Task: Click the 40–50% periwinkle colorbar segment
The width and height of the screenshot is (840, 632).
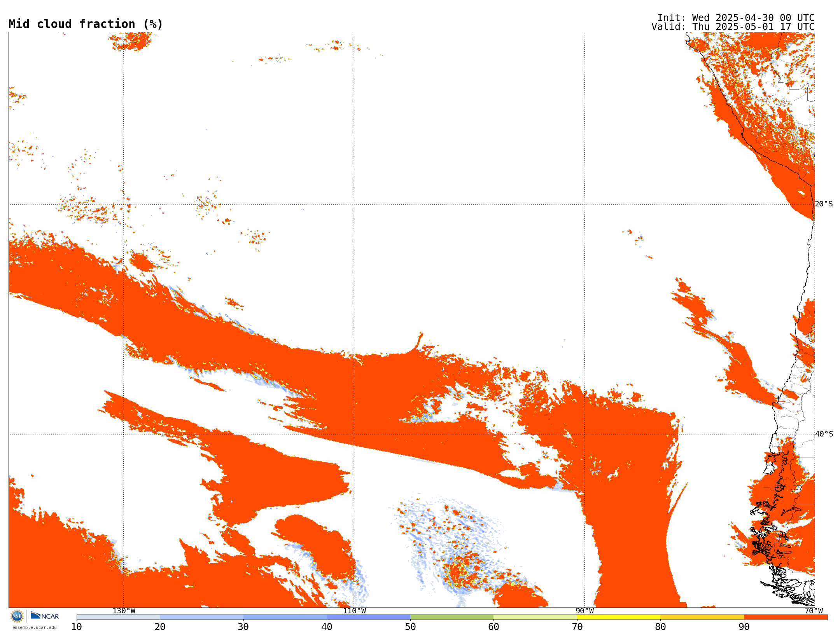Action: 368,617
